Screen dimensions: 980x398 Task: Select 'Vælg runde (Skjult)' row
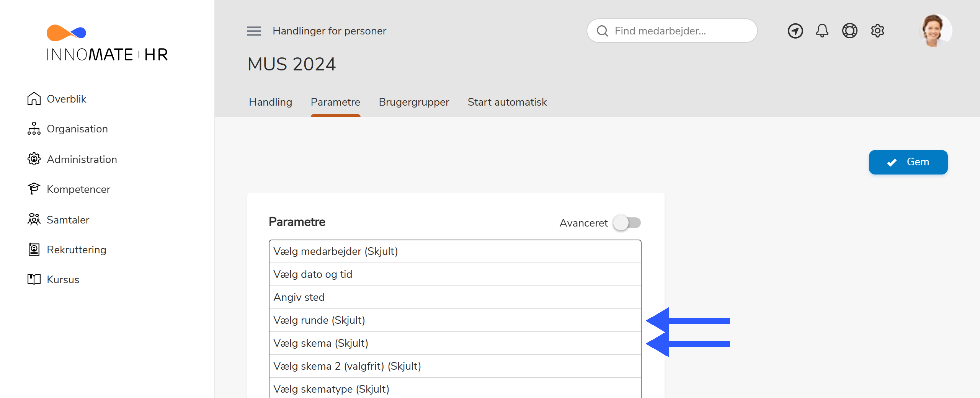(x=455, y=320)
